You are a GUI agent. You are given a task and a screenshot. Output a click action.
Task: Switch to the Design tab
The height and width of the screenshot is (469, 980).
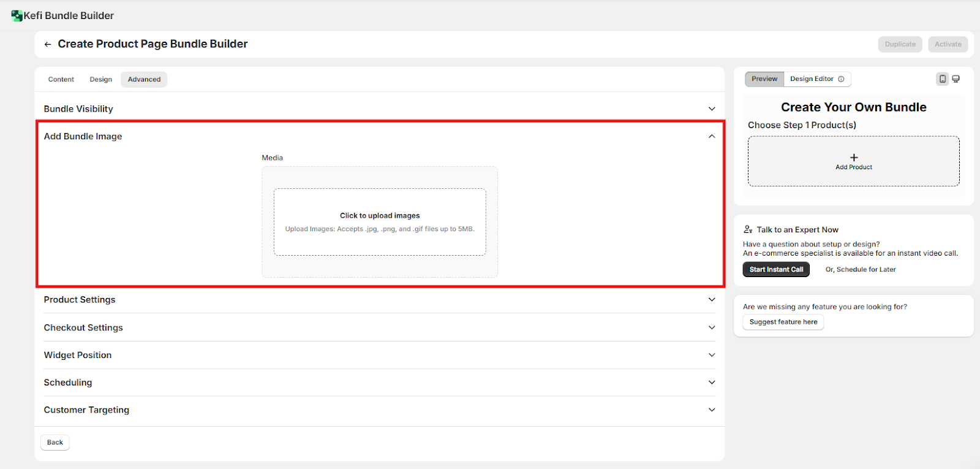click(x=101, y=80)
